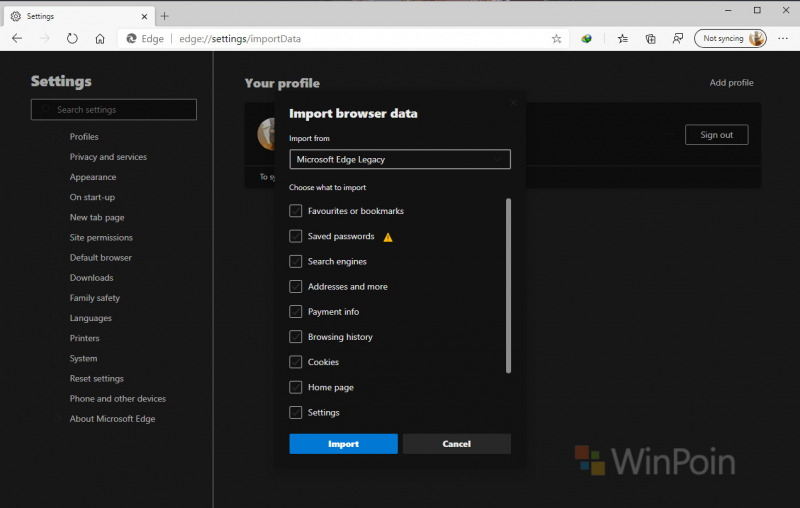Open Family safety settings
Viewport: 800px width, 508px height.
(x=94, y=298)
